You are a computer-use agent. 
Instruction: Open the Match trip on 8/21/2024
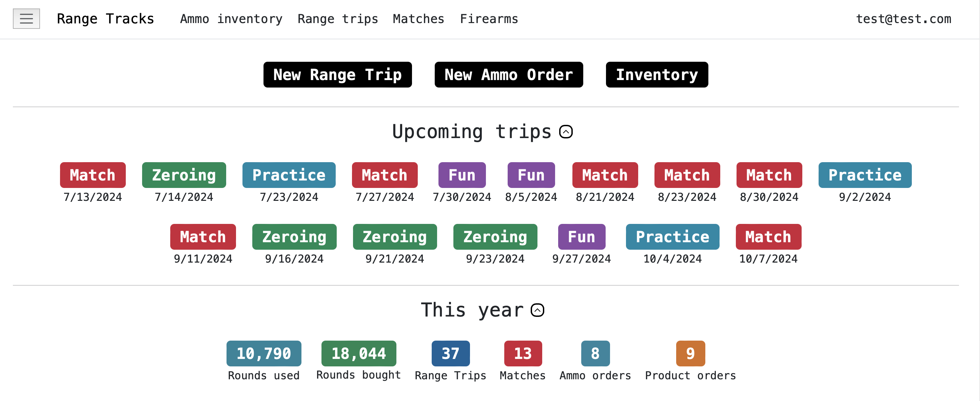(x=605, y=175)
